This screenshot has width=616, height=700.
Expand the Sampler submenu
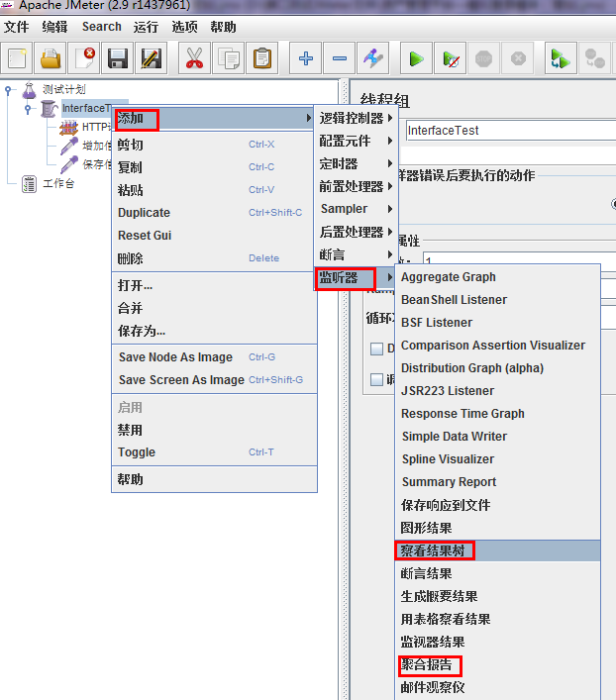pyautogui.click(x=356, y=209)
